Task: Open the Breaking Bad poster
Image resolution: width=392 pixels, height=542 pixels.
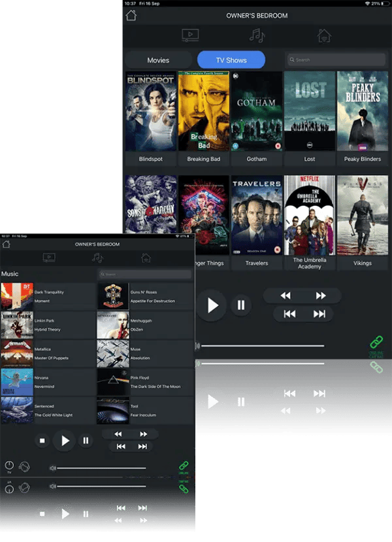Action: (x=204, y=111)
